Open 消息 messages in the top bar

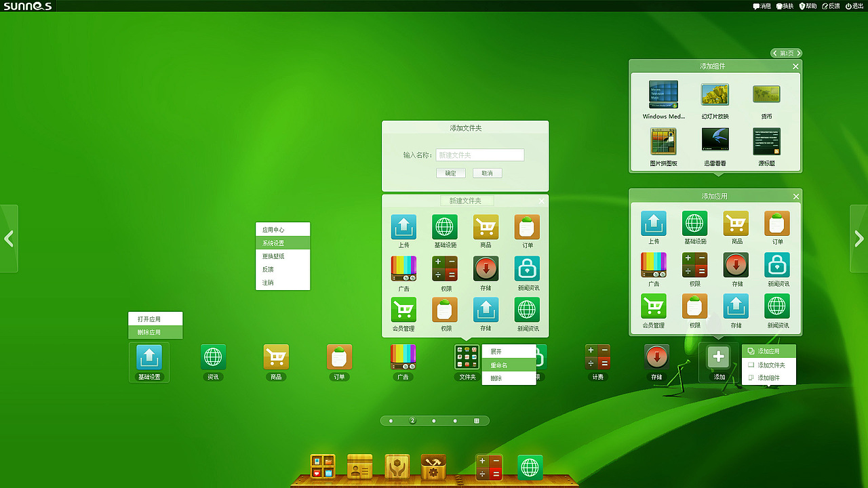(x=762, y=6)
